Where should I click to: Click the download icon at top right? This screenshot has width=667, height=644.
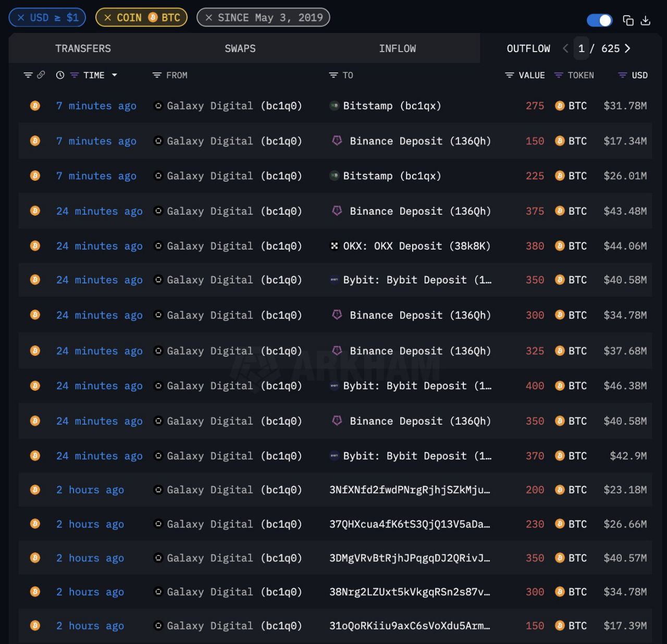pyautogui.click(x=645, y=20)
